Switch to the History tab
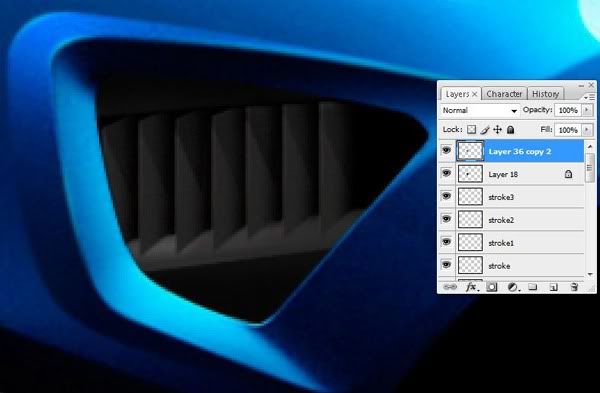The width and height of the screenshot is (600, 393). 545,94
